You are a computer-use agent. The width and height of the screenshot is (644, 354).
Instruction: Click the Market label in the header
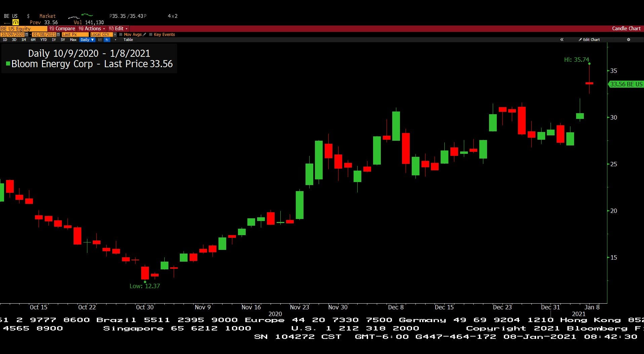(47, 16)
